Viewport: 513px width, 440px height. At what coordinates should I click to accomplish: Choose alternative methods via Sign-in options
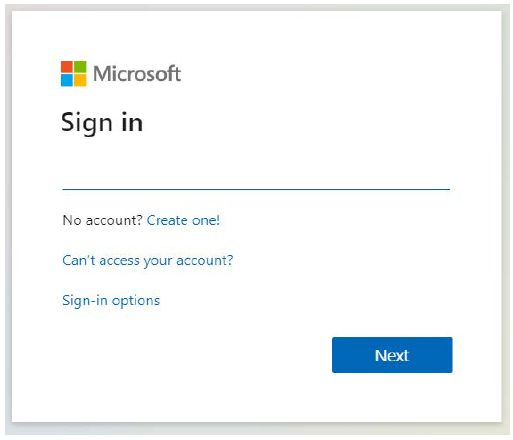pos(111,301)
